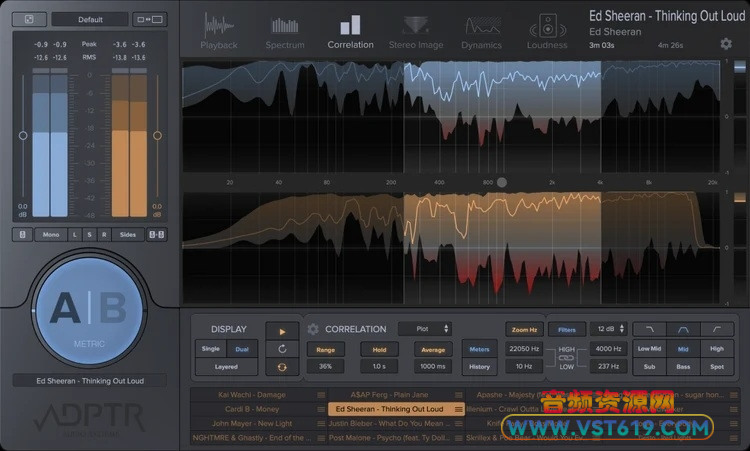
Task: Select the band-pass filter shape icon
Action: click(x=683, y=329)
